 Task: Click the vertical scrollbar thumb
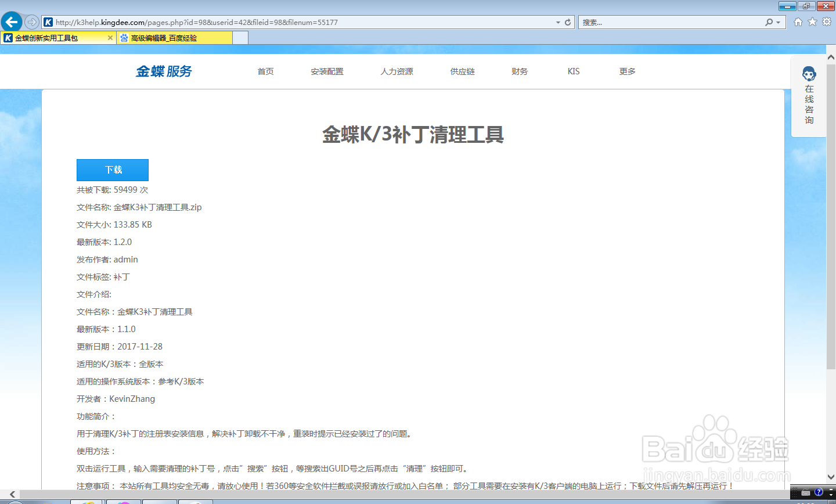tap(831, 216)
